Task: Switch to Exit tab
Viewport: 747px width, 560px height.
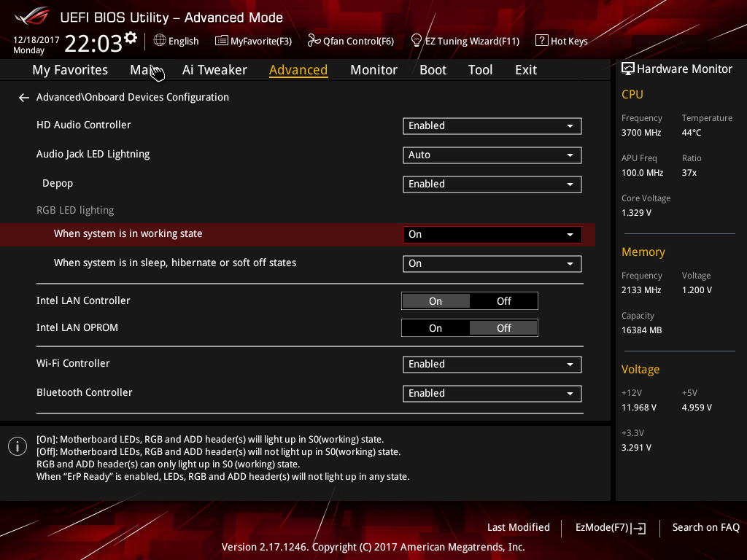Action: pos(526,70)
